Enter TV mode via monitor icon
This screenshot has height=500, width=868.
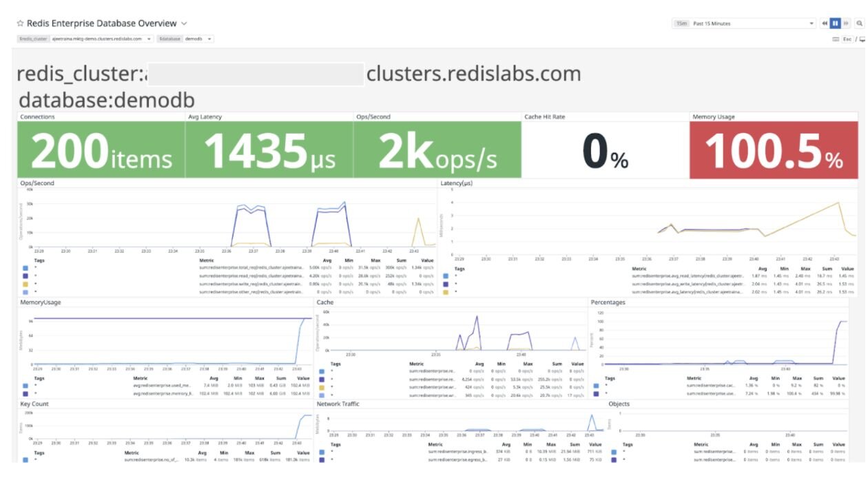[862, 39]
